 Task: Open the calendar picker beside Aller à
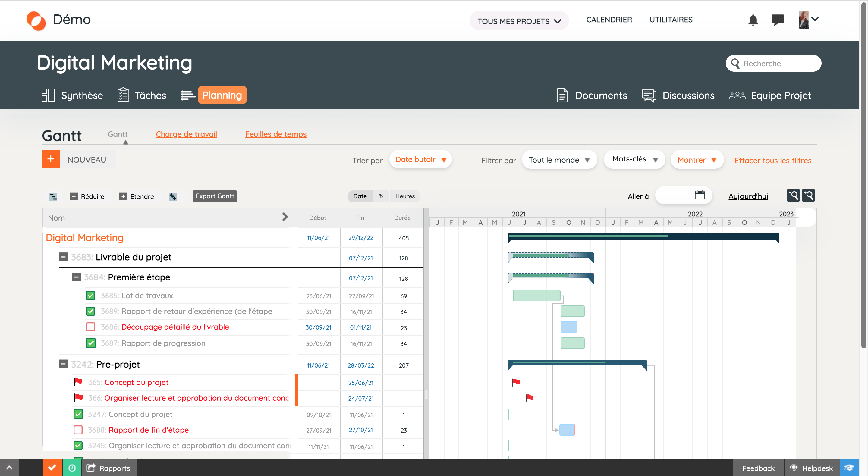point(700,195)
